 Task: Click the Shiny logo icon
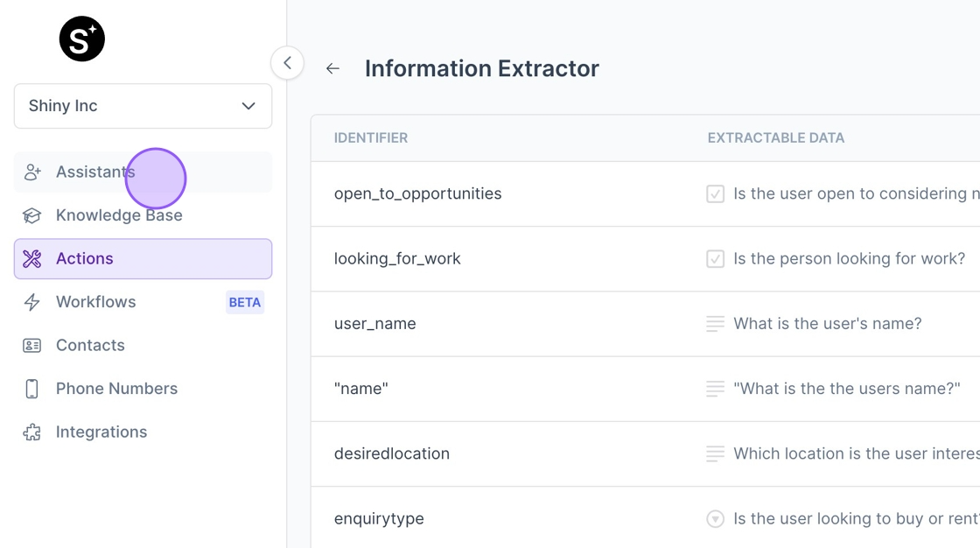[x=82, y=39]
